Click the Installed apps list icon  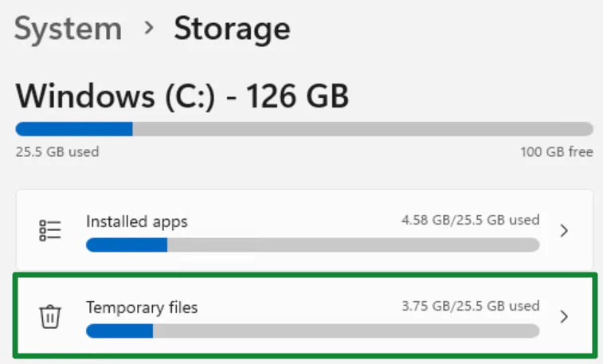(50, 231)
